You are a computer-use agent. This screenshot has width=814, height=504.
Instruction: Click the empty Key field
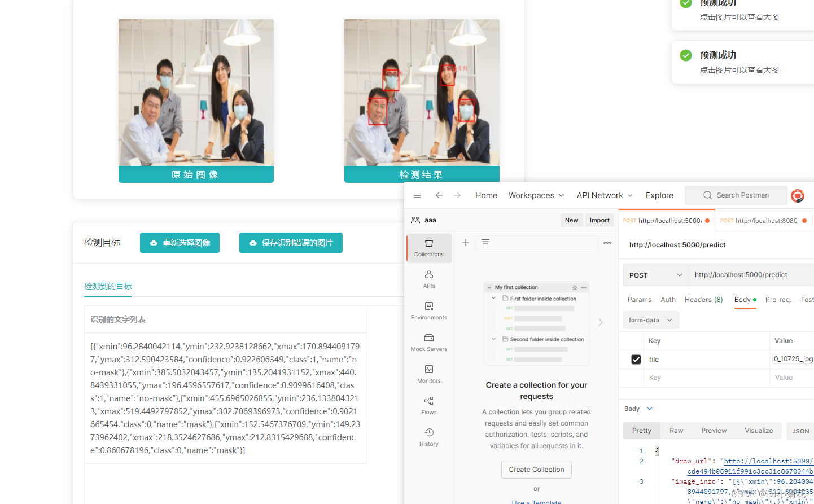[x=707, y=378]
